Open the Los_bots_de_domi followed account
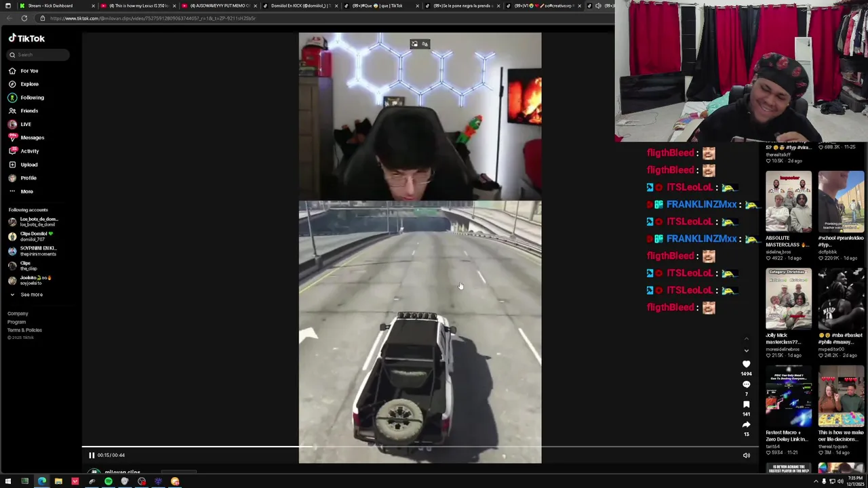 point(34,222)
